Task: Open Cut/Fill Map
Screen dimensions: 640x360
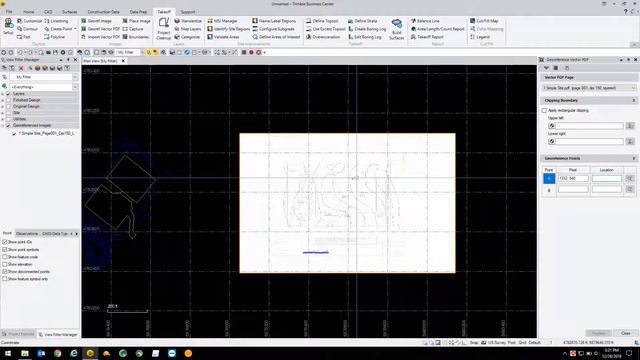Action: pyautogui.click(x=484, y=21)
